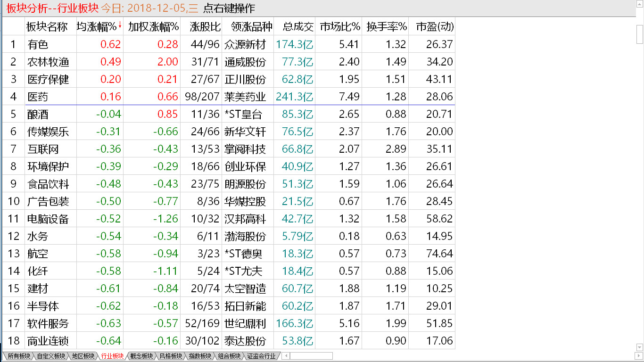The height and width of the screenshot is (362, 644).
Task: Click leading stock 华媒控股
Action: click(245, 201)
